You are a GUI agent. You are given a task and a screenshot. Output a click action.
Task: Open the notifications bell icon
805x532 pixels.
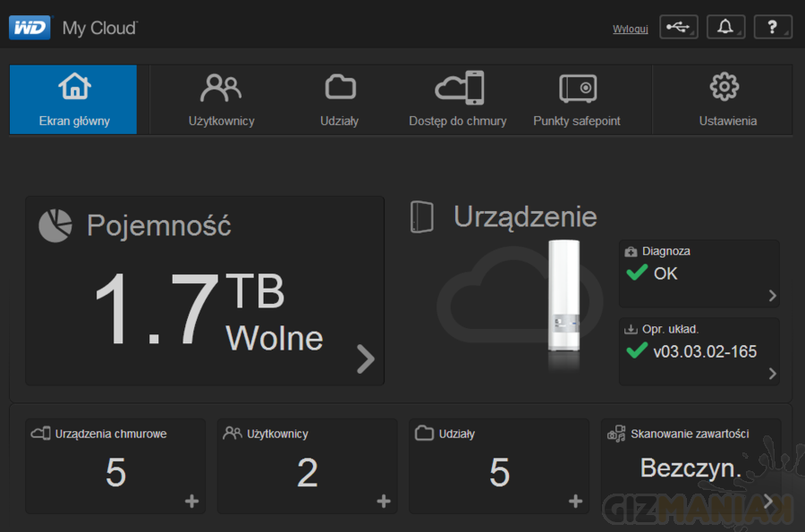click(725, 28)
